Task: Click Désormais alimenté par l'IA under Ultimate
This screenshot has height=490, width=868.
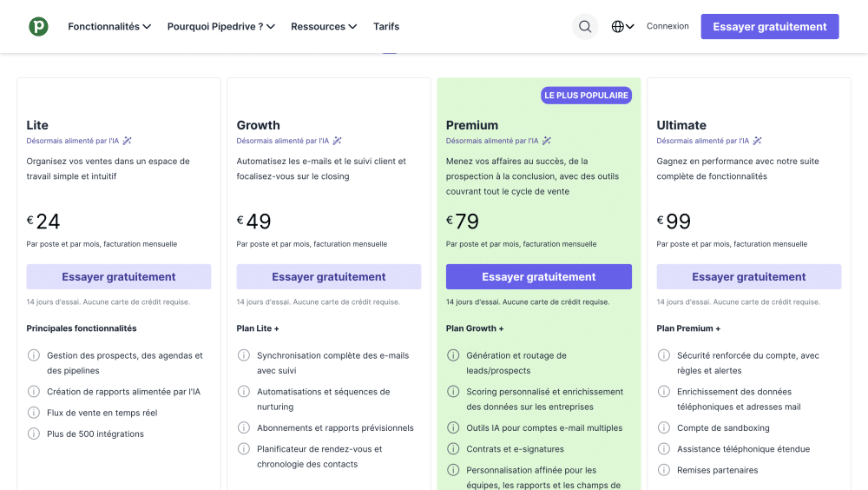Action: click(x=702, y=141)
